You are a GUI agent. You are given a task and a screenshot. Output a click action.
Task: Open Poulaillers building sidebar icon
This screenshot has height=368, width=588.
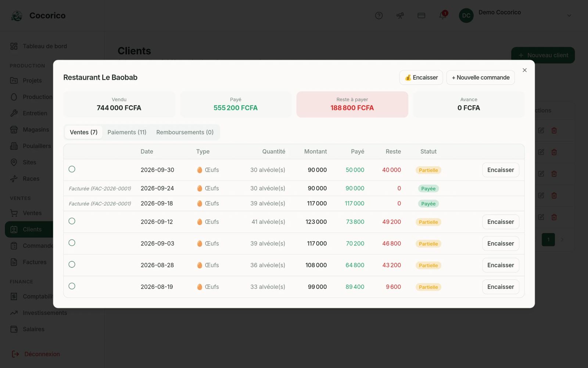(x=14, y=146)
